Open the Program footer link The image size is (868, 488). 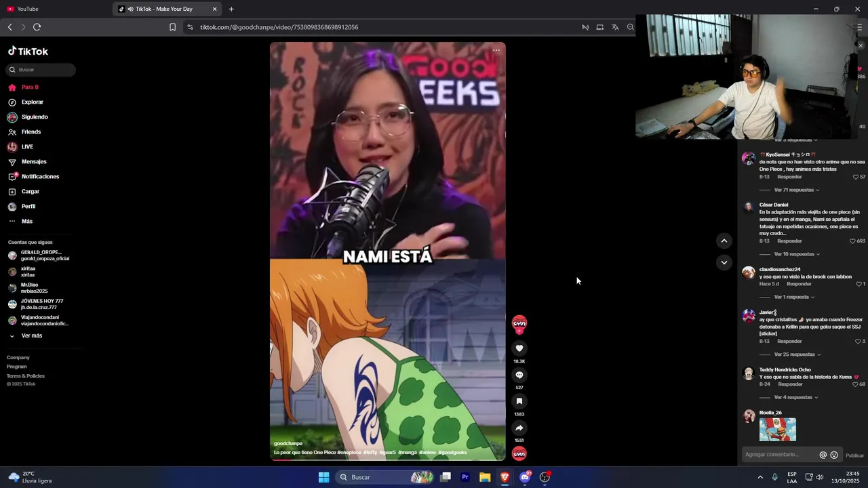point(17,367)
